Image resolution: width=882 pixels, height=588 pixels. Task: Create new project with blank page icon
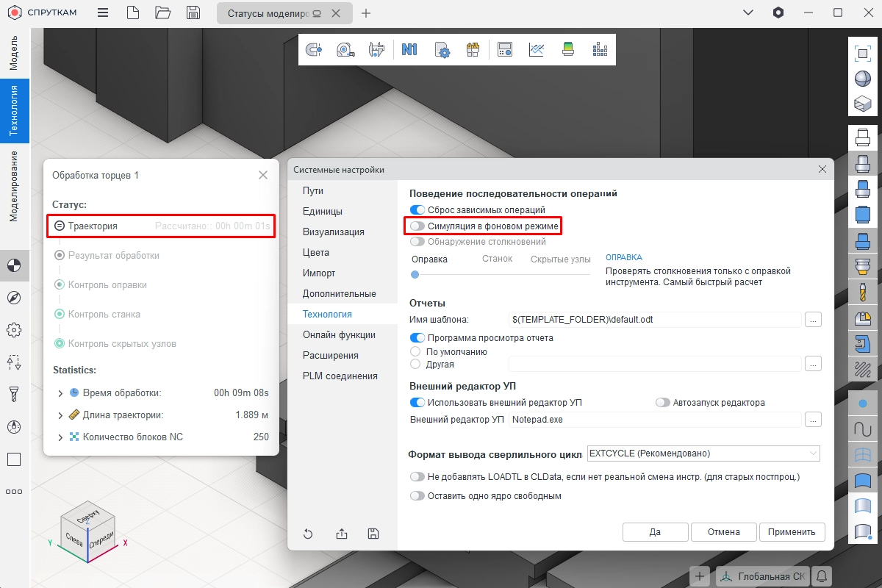[x=132, y=13]
